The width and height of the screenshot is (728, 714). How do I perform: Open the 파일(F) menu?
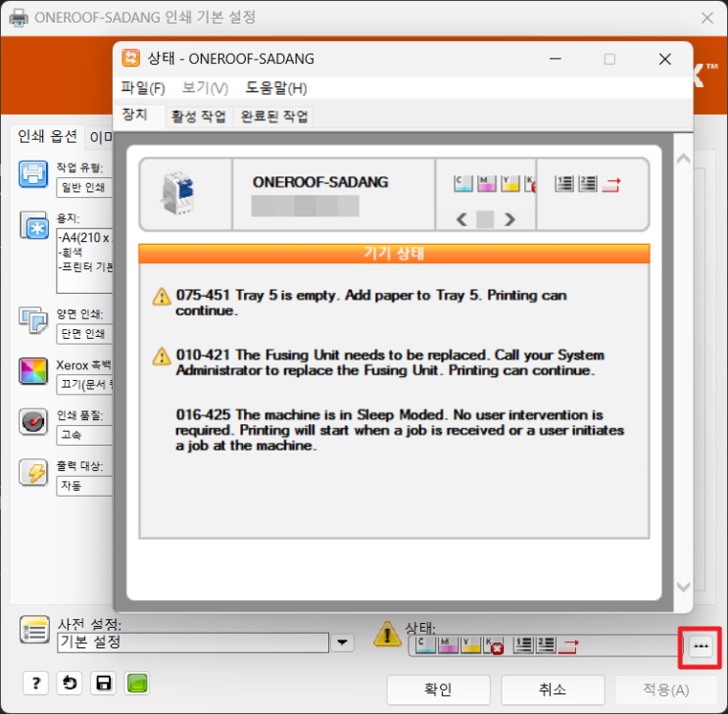(143, 88)
